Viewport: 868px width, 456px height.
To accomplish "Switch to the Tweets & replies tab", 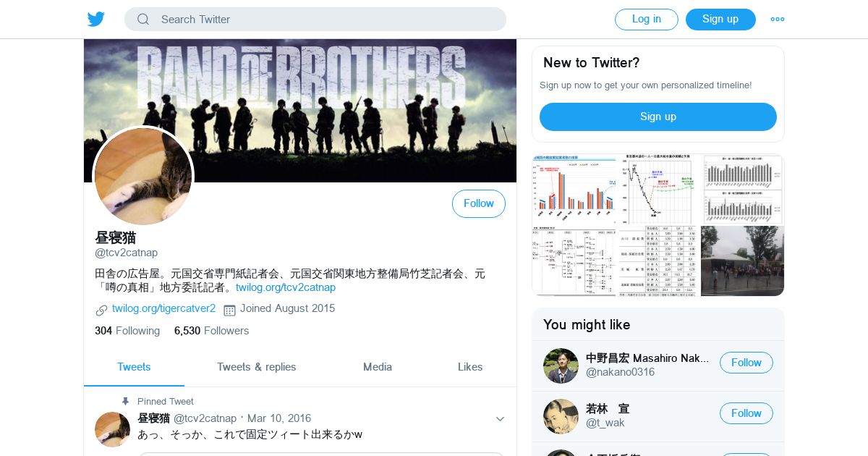I will pyautogui.click(x=257, y=367).
